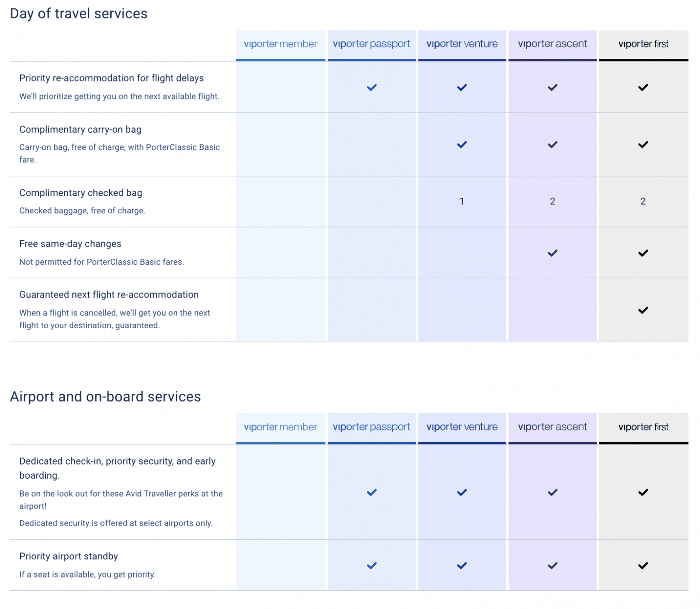Click viporter first checkmark for free same-day changes
Screen dimensions: 700x609
pyautogui.click(x=643, y=253)
